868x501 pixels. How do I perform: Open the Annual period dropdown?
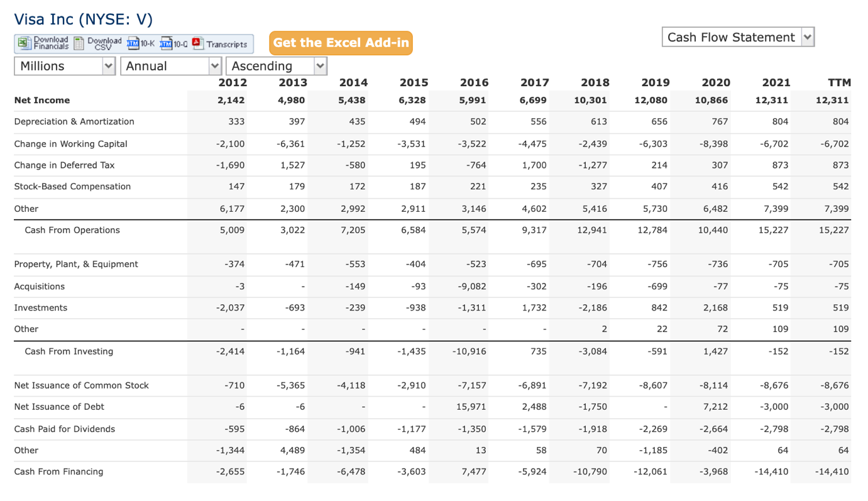[x=171, y=66]
